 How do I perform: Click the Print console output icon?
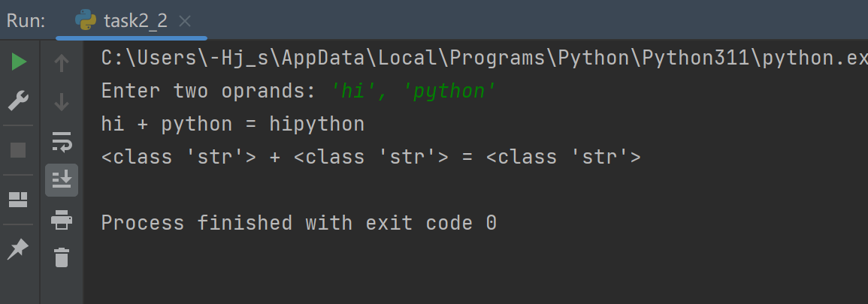tap(62, 219)
